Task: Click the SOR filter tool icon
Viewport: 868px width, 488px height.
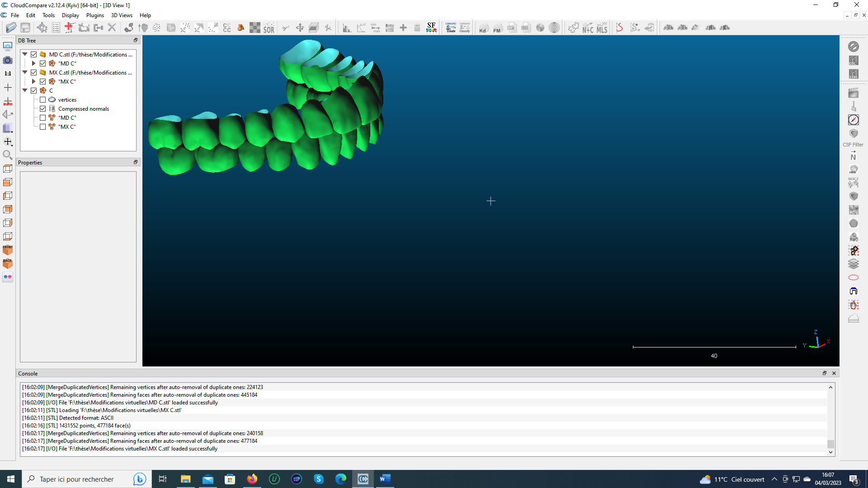Action: pos(269,28)
